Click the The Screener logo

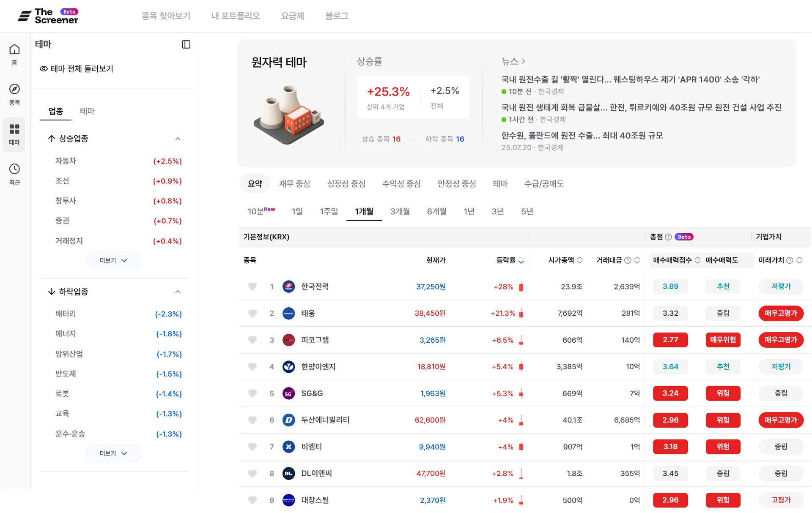point(48,16)
